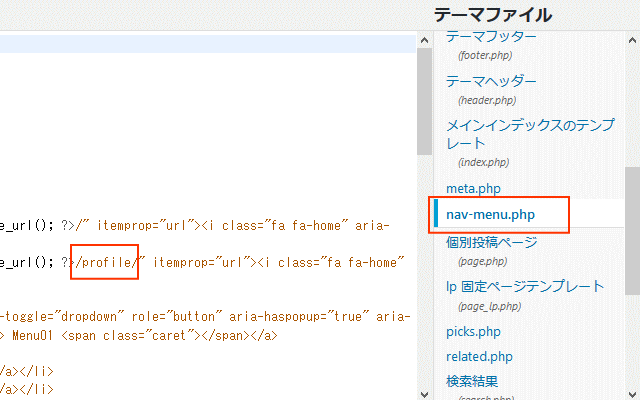Click the code editor scrollbar thumb
640x400 pixels.
coord(424,101)
